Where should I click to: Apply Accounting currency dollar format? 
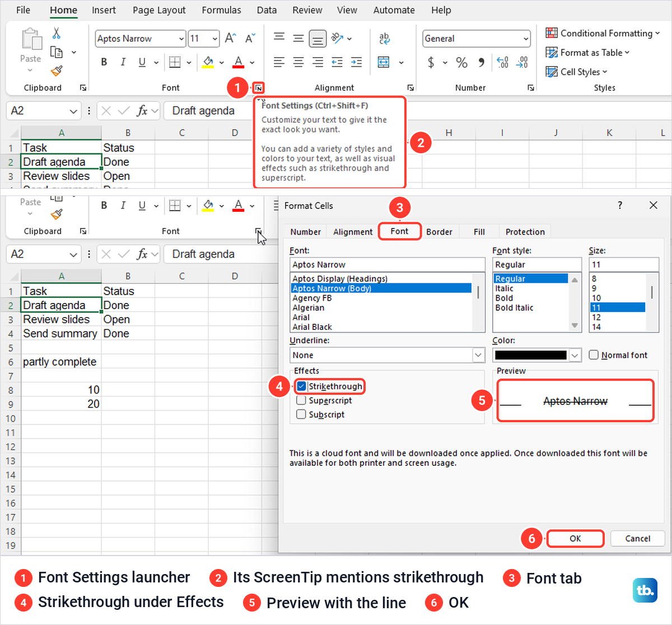pos(431,62)
